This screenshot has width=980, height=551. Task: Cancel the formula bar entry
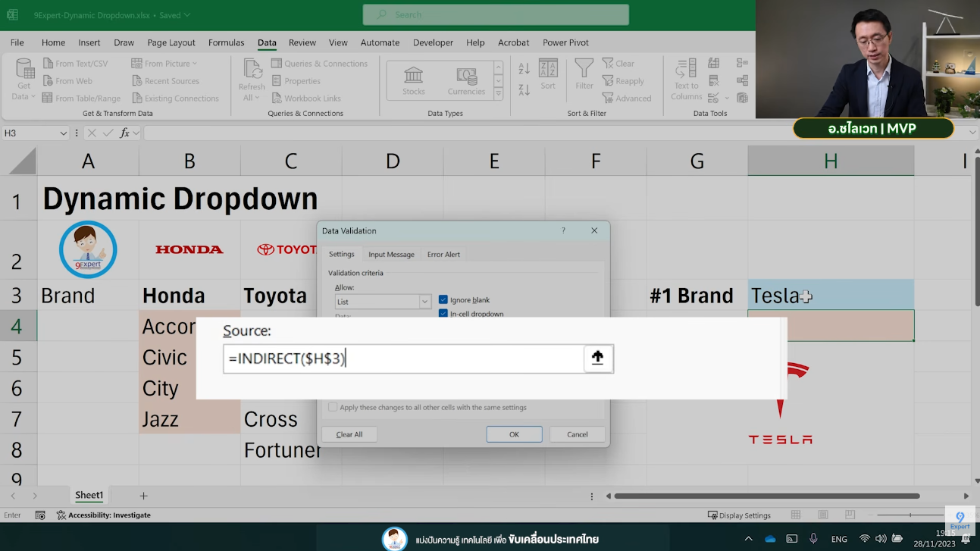(x=92, y=133)
